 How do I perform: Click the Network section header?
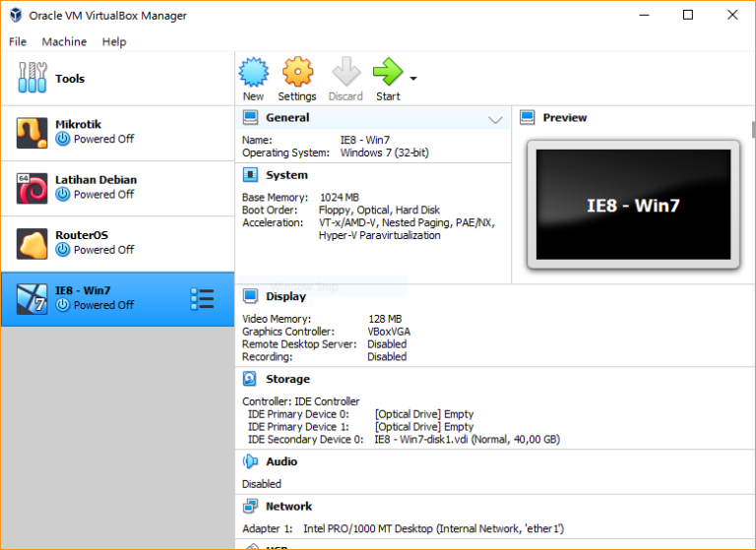288,506
